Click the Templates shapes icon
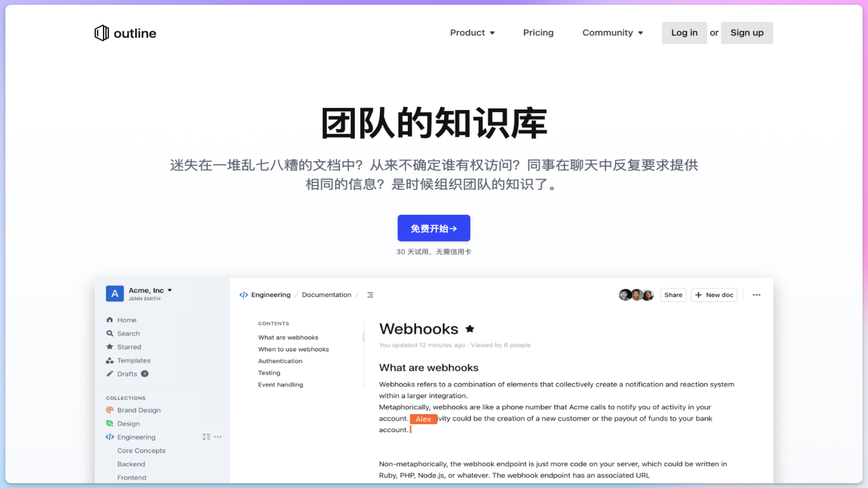868x488 pixels. [x=110, y=361]
